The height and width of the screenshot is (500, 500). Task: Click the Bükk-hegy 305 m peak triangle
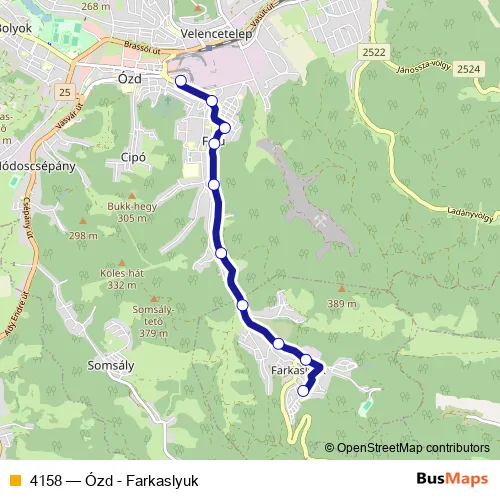click(132, 196)
